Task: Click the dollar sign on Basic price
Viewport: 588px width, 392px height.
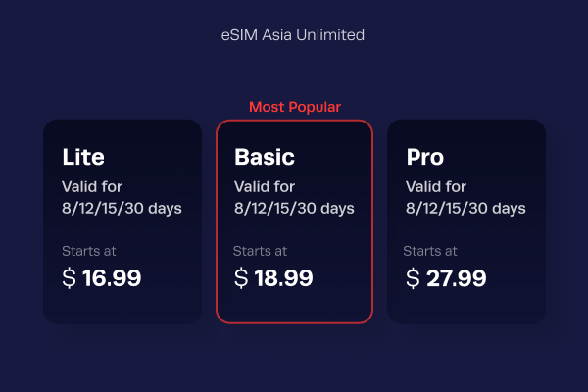Action: pos(241,278)
